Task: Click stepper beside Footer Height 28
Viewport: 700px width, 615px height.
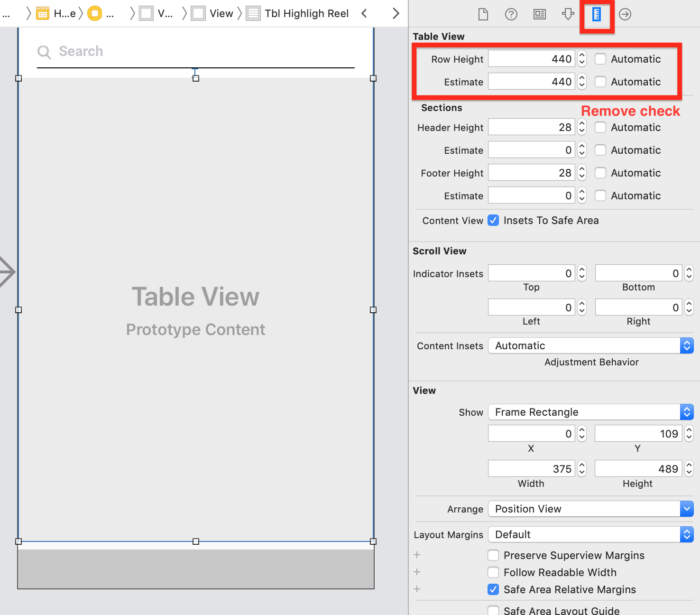Action: pyautogui.click(x=582, y=173)
